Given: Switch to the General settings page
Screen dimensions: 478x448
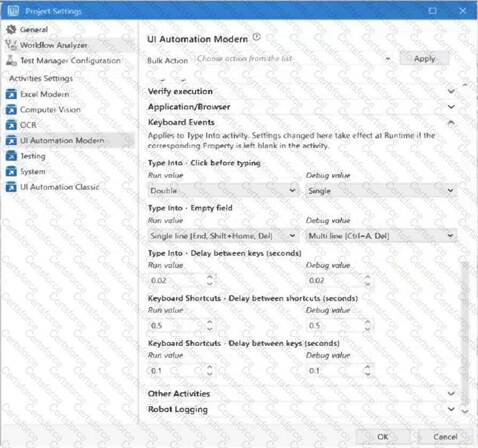Looking at the screenshot, I should (12, 29).
